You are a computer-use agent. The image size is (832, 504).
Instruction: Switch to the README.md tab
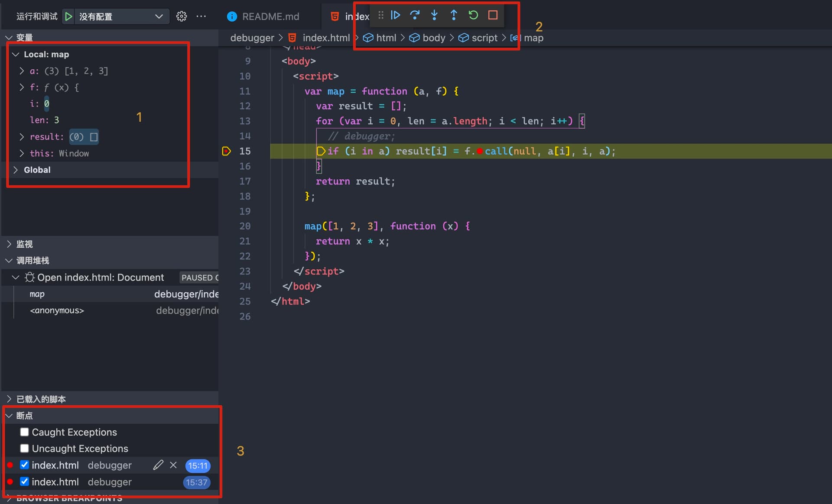270,16
